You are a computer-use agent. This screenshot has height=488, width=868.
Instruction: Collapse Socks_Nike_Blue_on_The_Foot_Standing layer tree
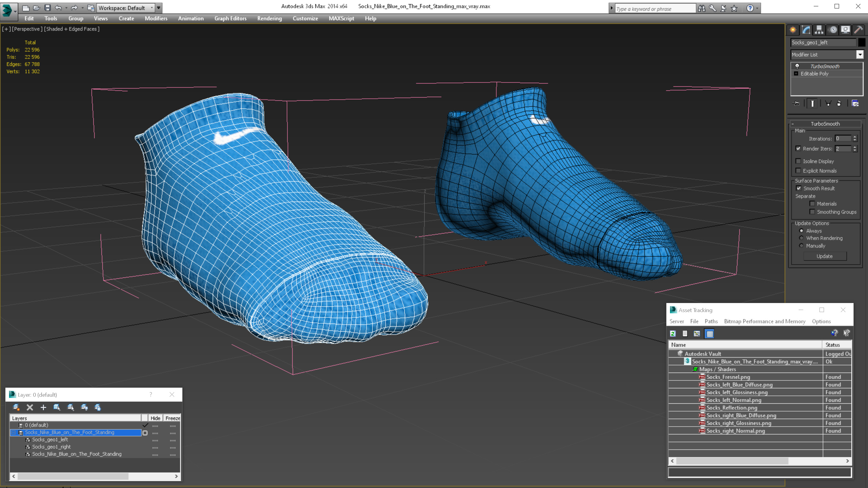pos(14,433)
